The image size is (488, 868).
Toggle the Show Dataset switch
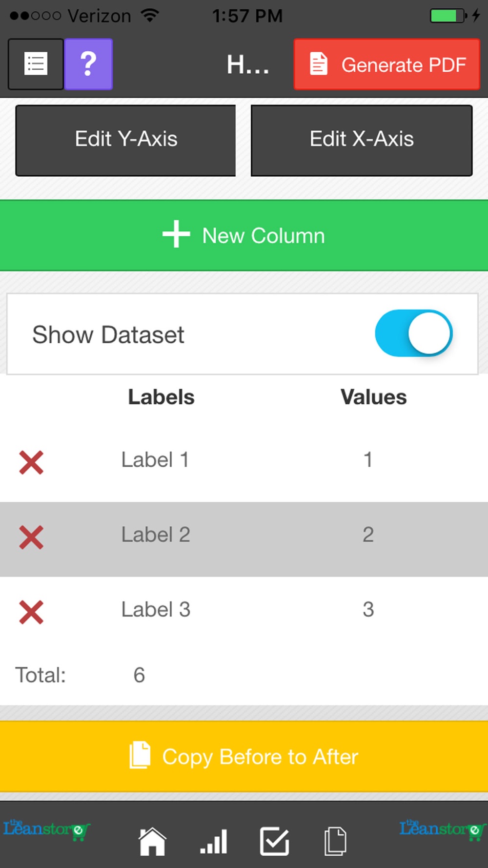(414, 333)
